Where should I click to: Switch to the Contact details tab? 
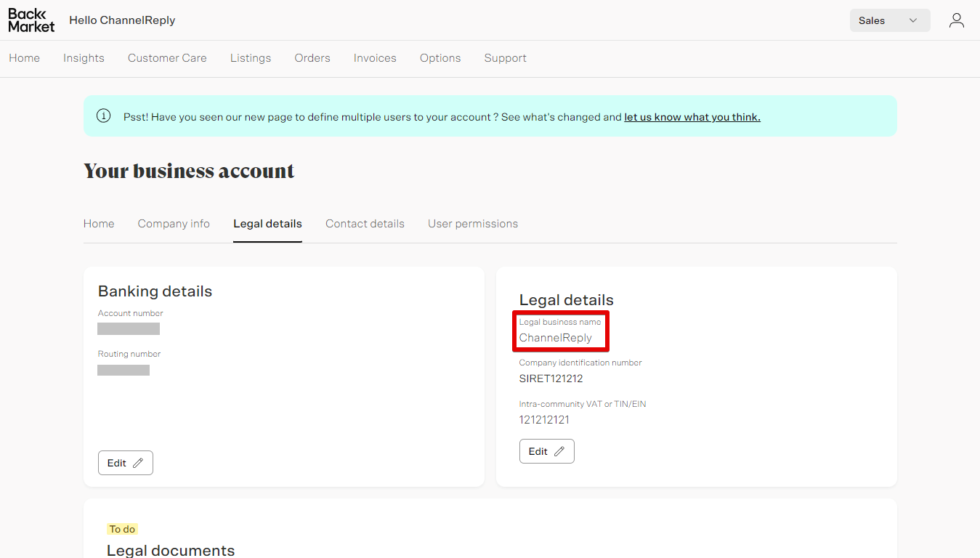tap(365, 224)
